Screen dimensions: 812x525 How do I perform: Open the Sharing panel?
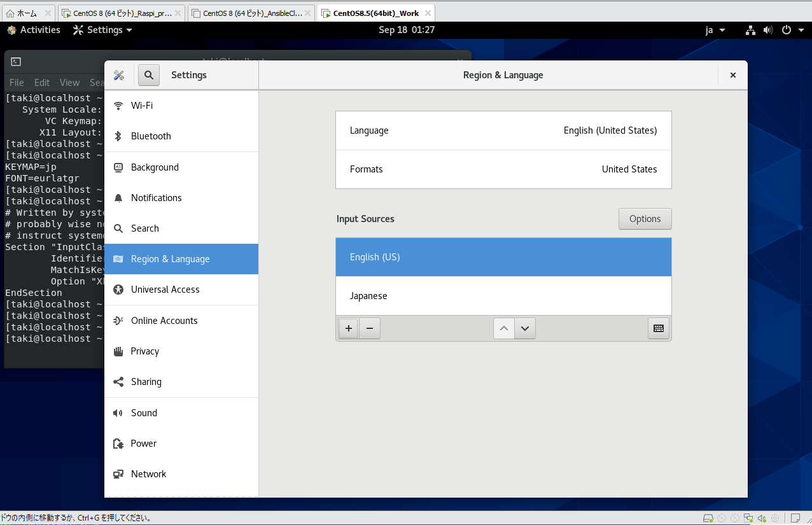click(x=181, y=382)
